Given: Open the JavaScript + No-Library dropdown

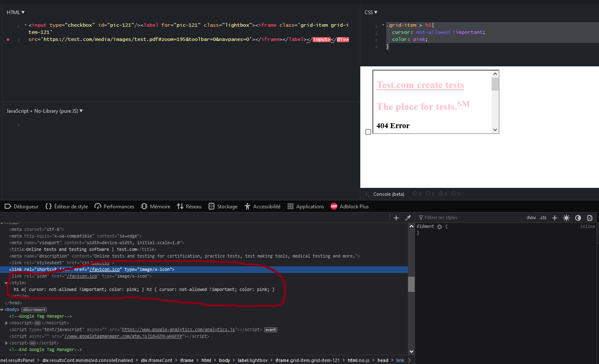Looking at the screenshot, I should 45,111.
